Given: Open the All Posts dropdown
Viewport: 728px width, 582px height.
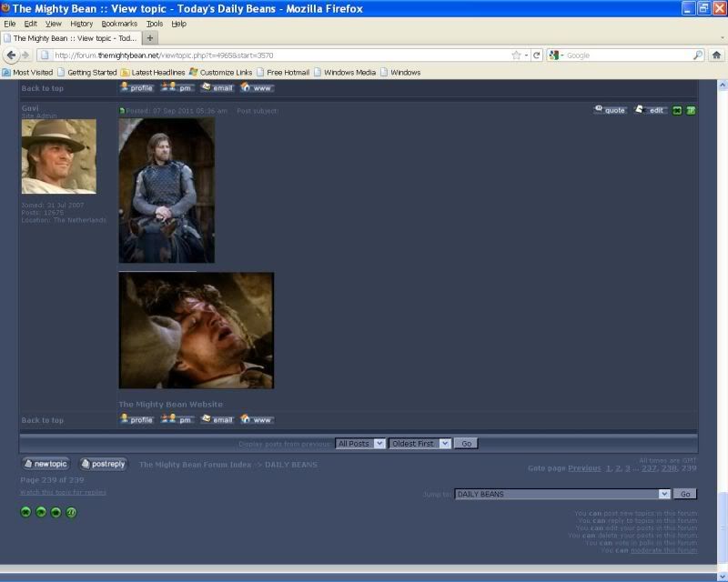Looking at the screenshot, I should 360,443.
